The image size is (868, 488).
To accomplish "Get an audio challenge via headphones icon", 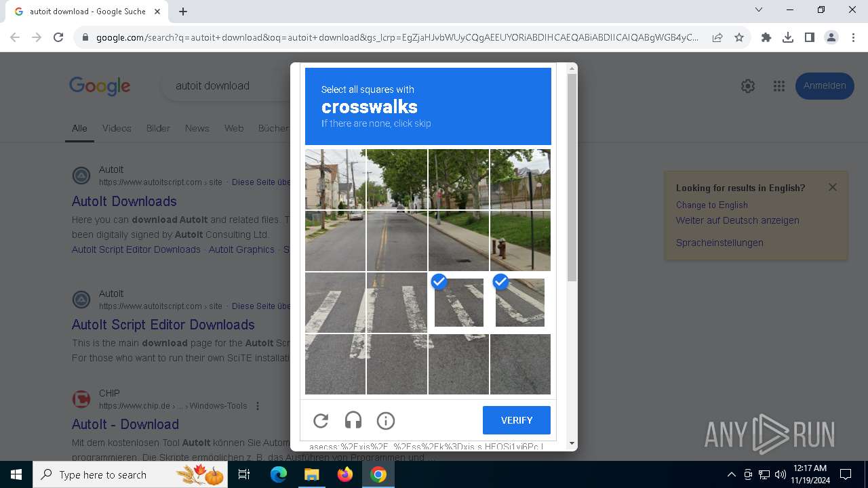I will pyautogui.click(x=353, y=421).
